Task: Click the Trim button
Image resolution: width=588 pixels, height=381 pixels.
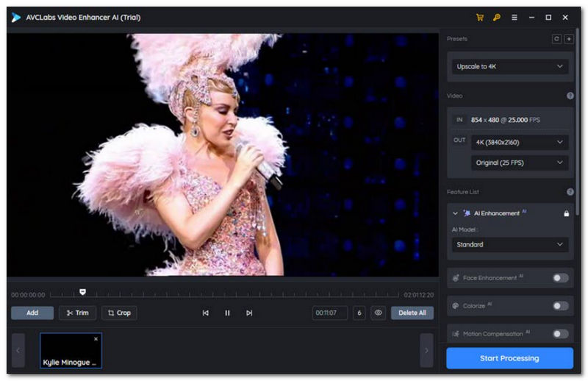Action: coord(77,313)
